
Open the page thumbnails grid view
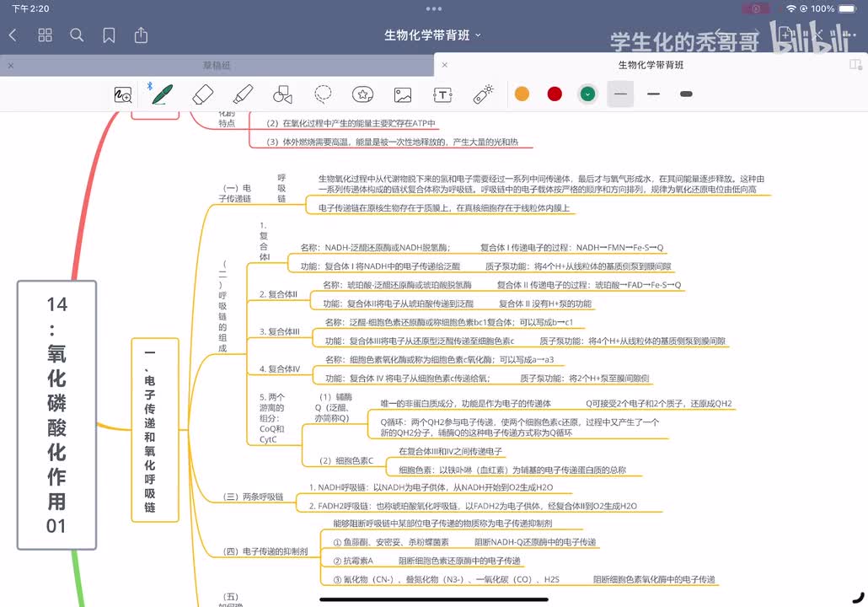[x=45, y=35]
